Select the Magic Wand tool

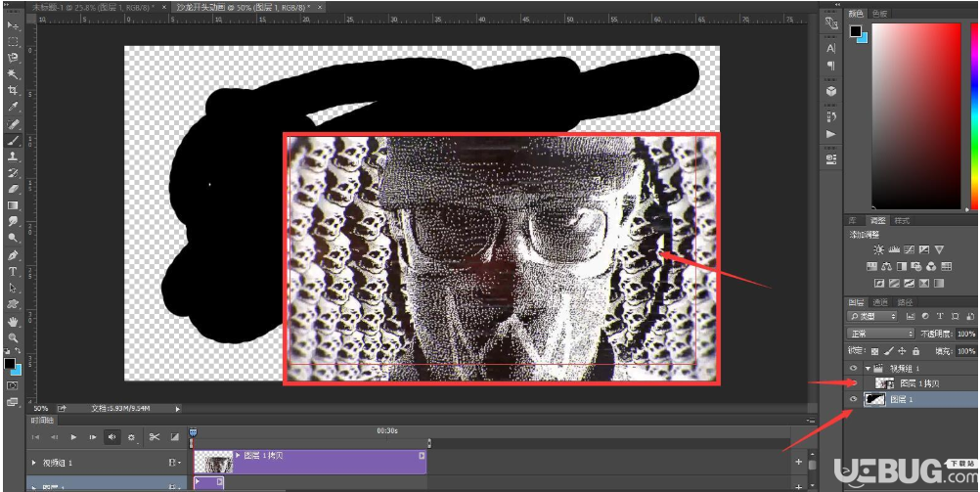click(13, 74)
